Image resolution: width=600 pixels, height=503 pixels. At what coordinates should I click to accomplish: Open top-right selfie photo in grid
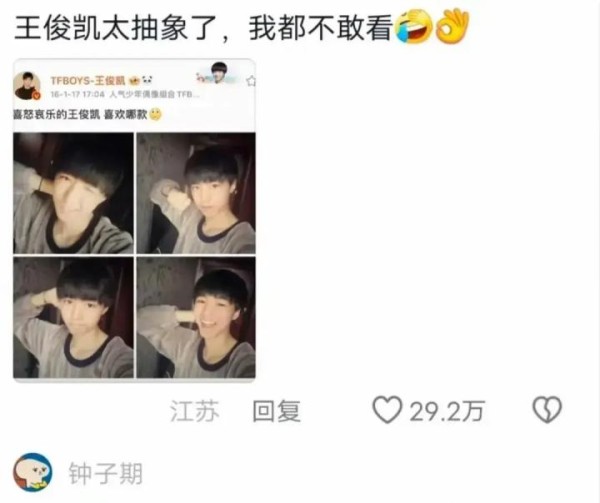click(196, 193)
